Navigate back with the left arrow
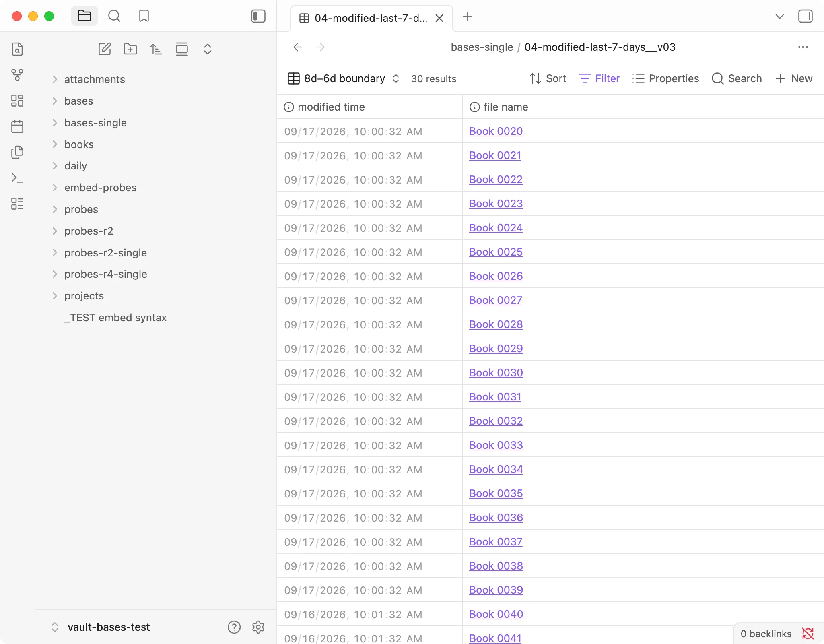824x644 pixels. (x=297, y=47)
